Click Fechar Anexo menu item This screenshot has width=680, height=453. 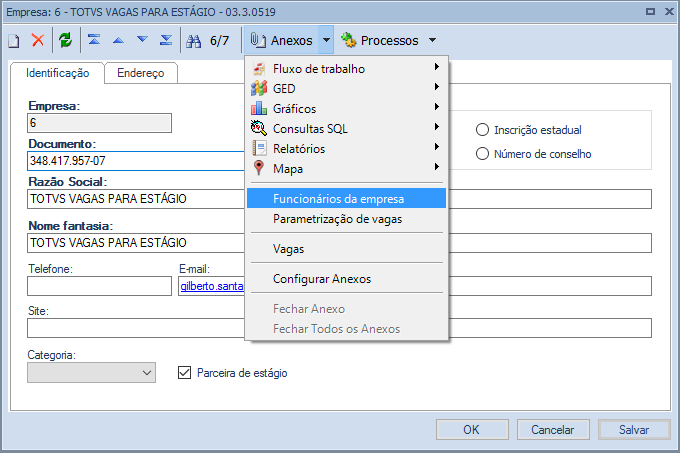(x=347, y=309)
